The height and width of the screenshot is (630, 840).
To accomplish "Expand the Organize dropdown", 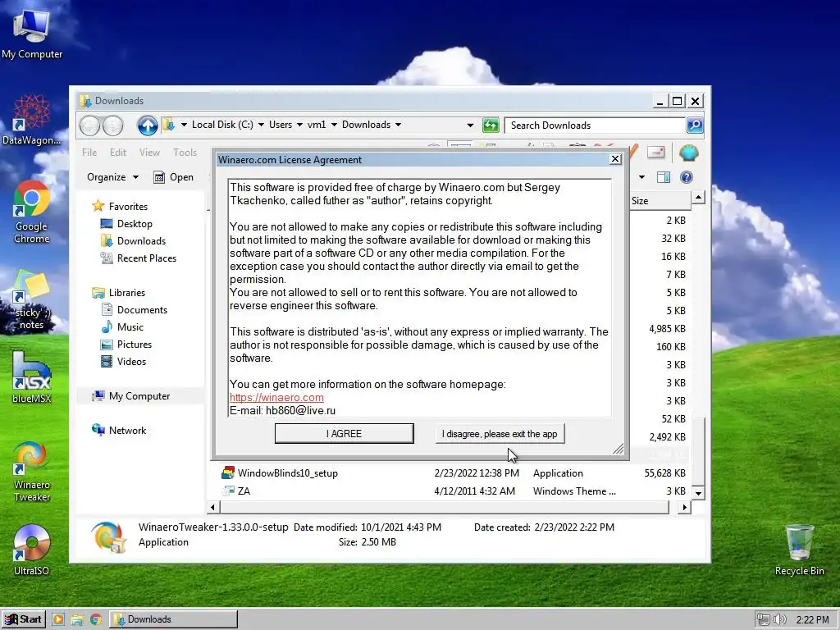I will [112, 177].
